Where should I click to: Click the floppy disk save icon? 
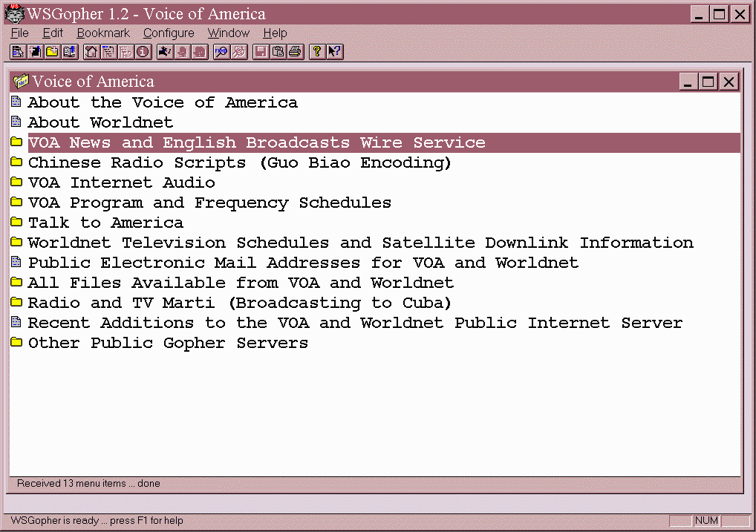pos(261,51)
